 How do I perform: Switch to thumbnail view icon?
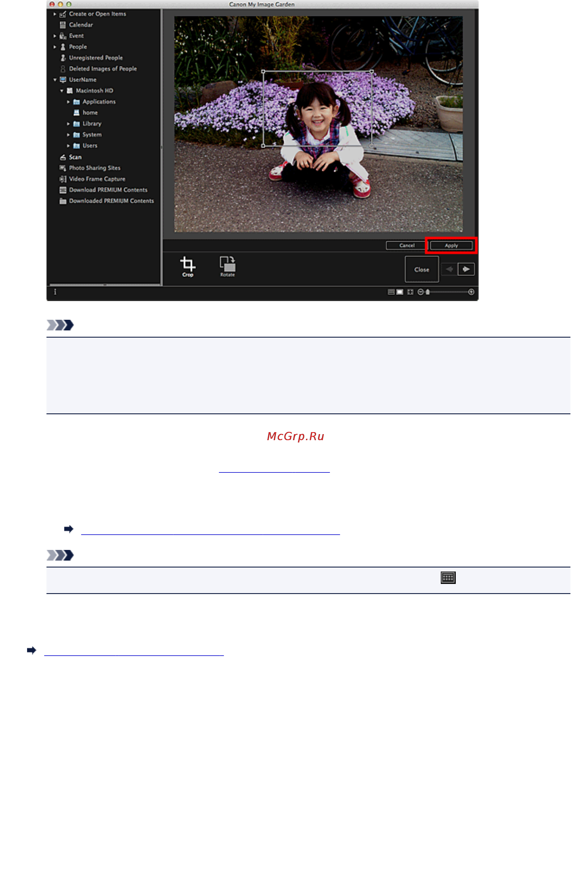point(391,292)
